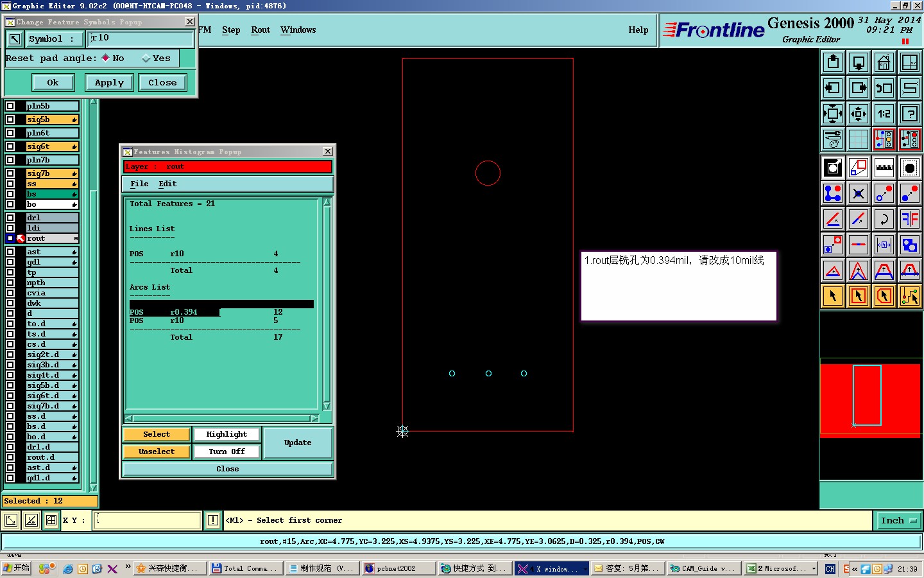Click the rotate arc arrow icon

coord(884,219)
